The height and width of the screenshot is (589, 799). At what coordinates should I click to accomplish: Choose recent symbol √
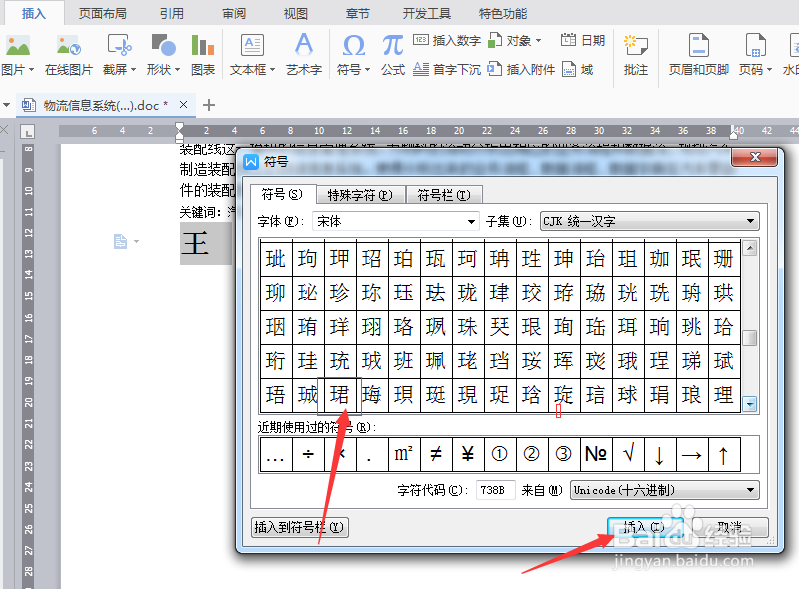click(628, 454)
